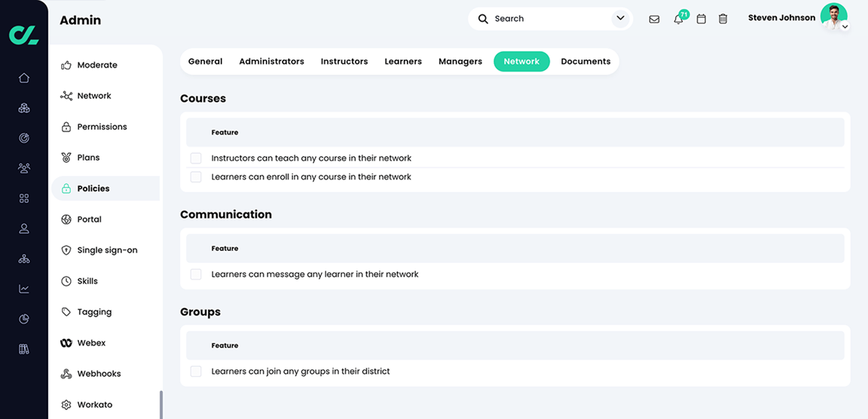Check learners can join any groups
This screenshot has height=419, width=868.
[x=196, y=372]
